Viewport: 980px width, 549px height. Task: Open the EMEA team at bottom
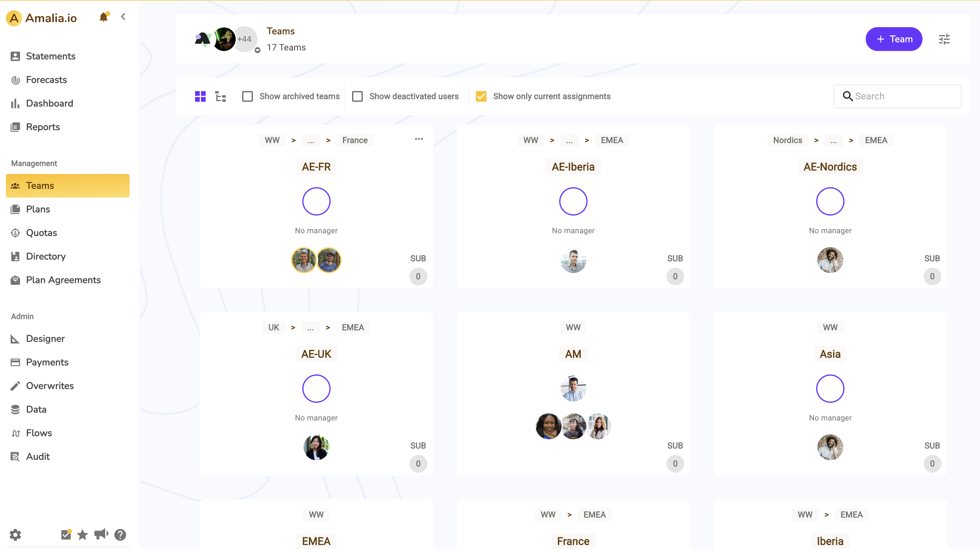316,541
